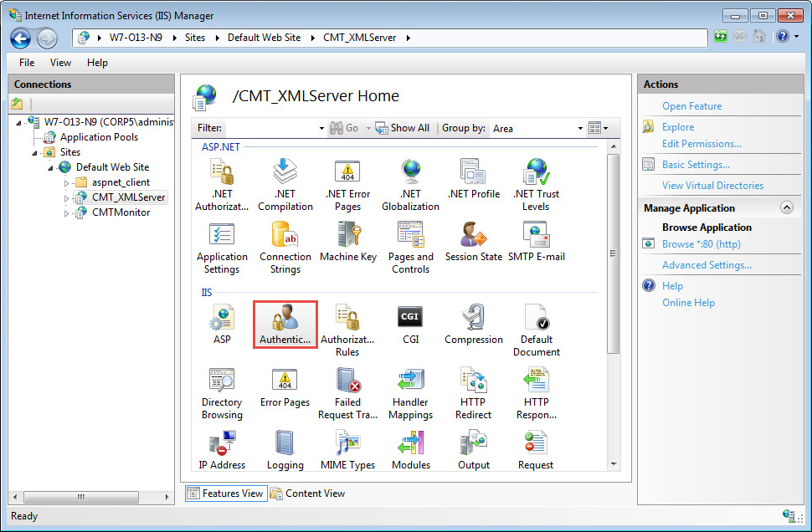The height and width of the screenshot is (532, 812).
Task: Open Basic Settings link
Action: (696, 165)
